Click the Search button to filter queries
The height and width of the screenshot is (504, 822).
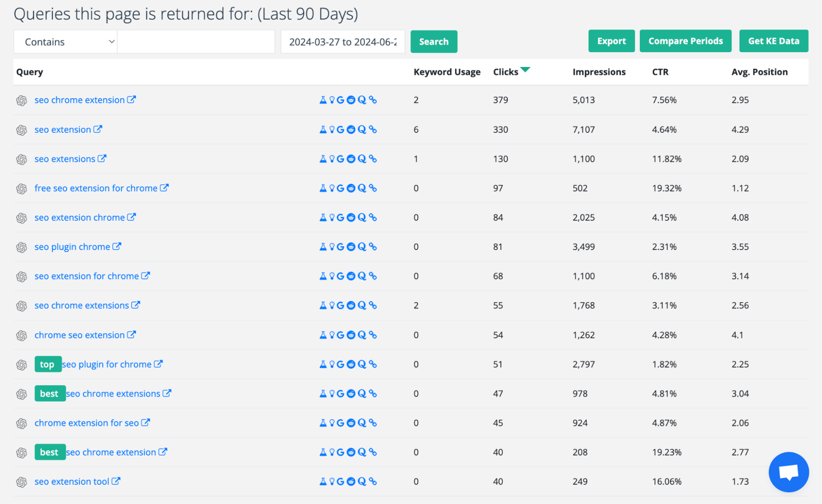[433, 42]
